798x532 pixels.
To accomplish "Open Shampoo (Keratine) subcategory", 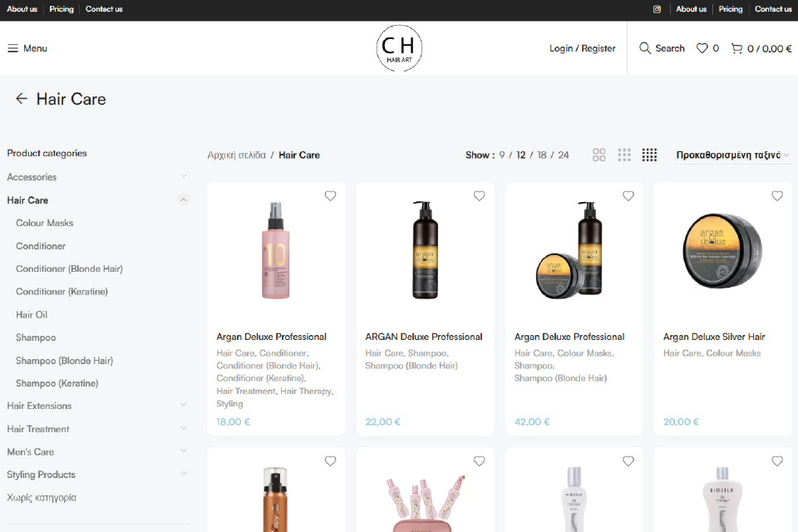I will click(57, 383).
